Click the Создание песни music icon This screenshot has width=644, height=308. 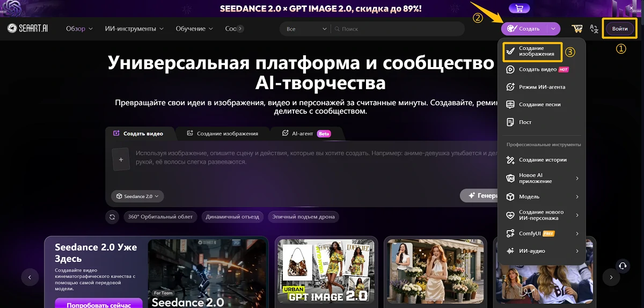(510, 105)
